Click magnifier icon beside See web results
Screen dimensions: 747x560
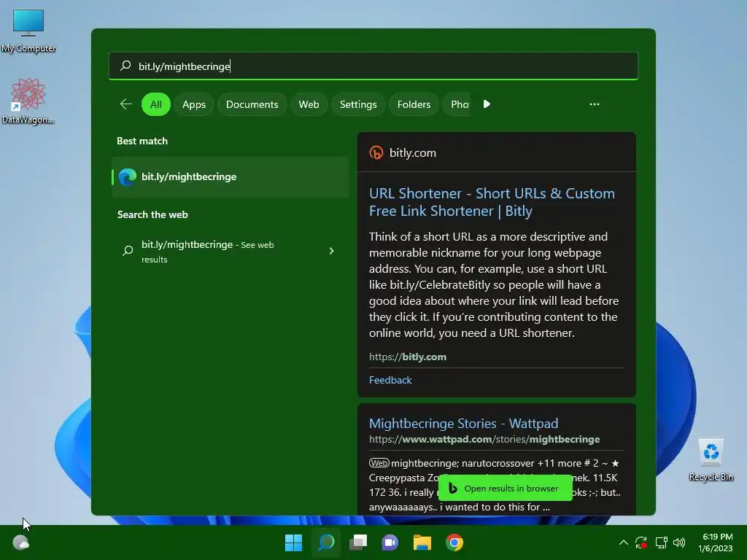click(x=128, y=251)
